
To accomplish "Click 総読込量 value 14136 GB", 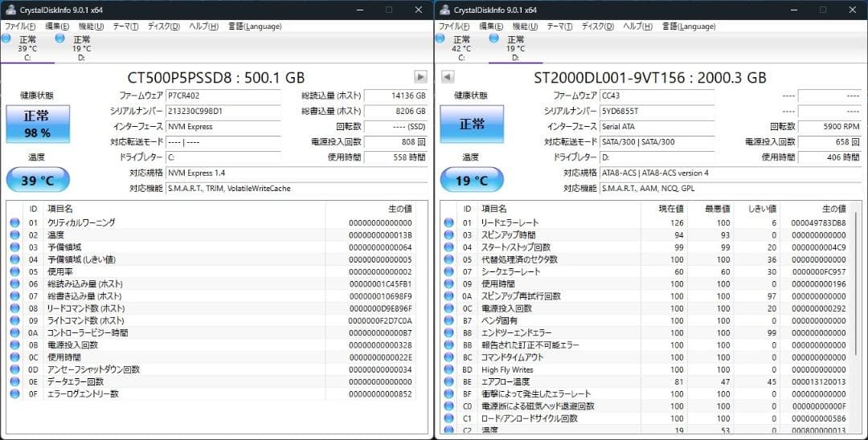I will (x=395, y=96).
